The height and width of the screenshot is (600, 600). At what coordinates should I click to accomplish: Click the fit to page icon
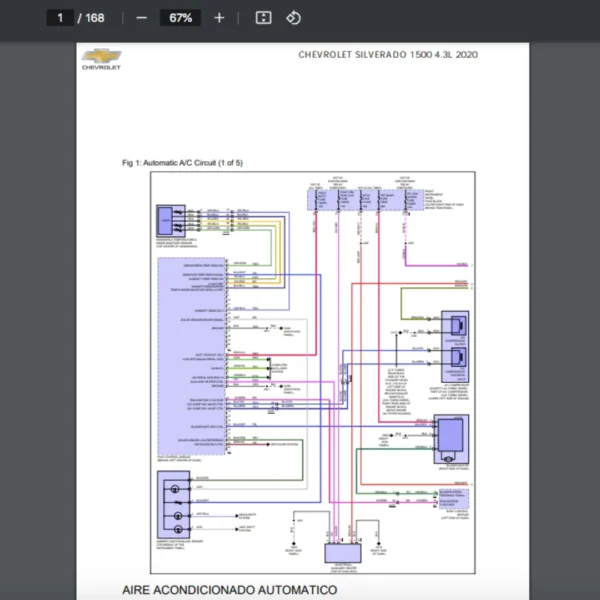[263, 18]
